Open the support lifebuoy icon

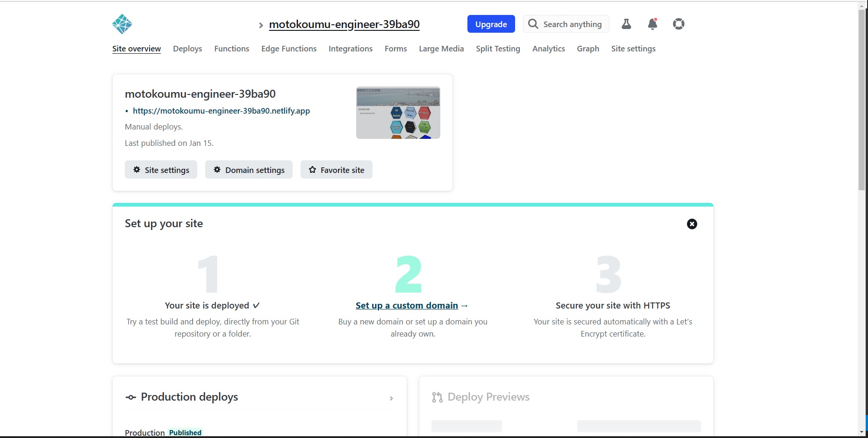(678, 24)
